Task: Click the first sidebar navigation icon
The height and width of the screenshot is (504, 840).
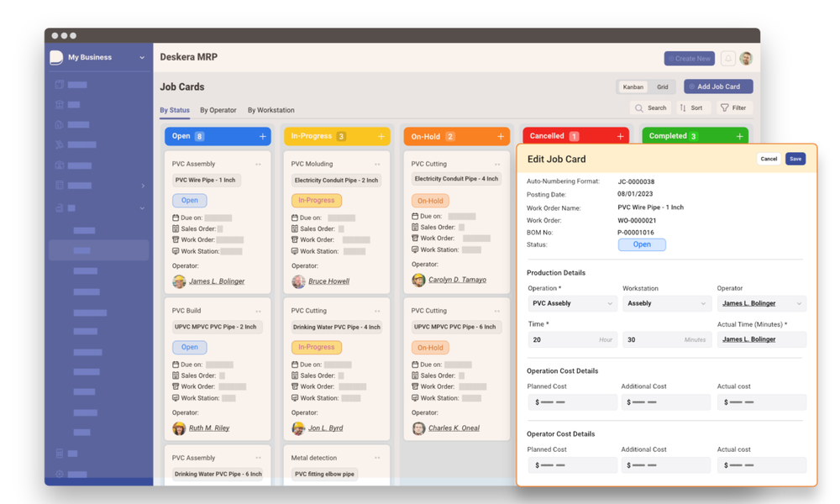Action: click(60, 84)
